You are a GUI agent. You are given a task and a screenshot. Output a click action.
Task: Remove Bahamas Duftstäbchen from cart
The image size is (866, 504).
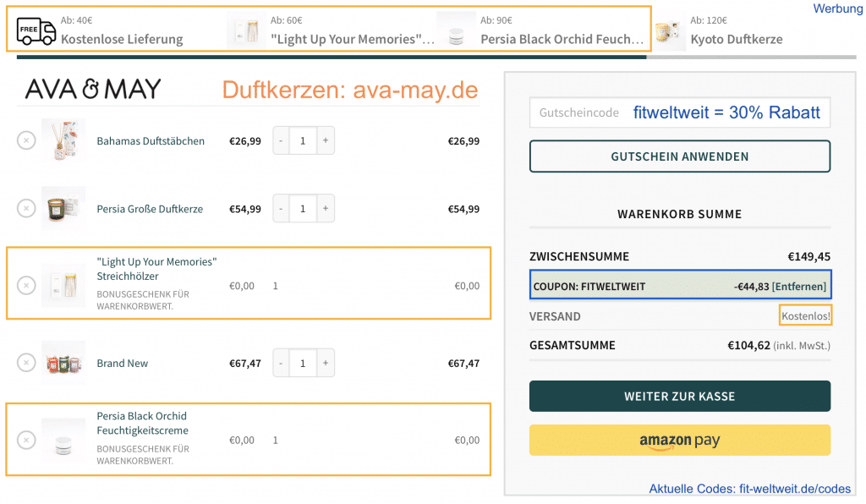tap(26, 140)
